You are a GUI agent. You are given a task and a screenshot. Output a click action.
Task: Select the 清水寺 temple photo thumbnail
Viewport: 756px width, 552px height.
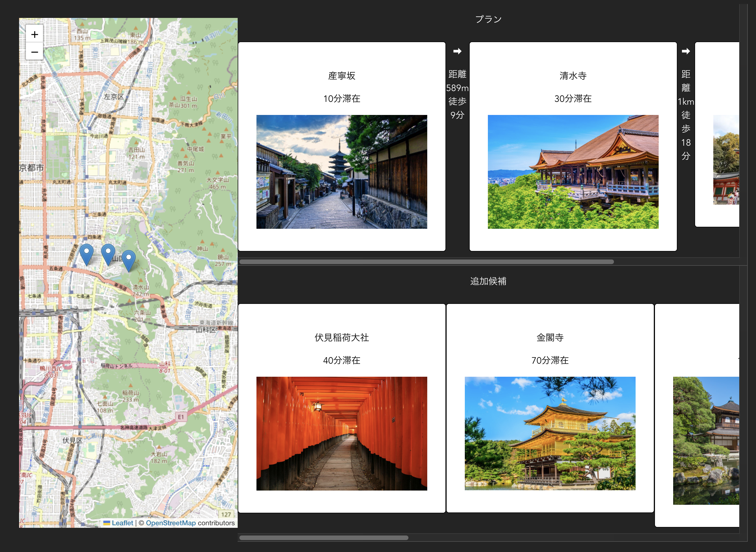pos(573,172)
